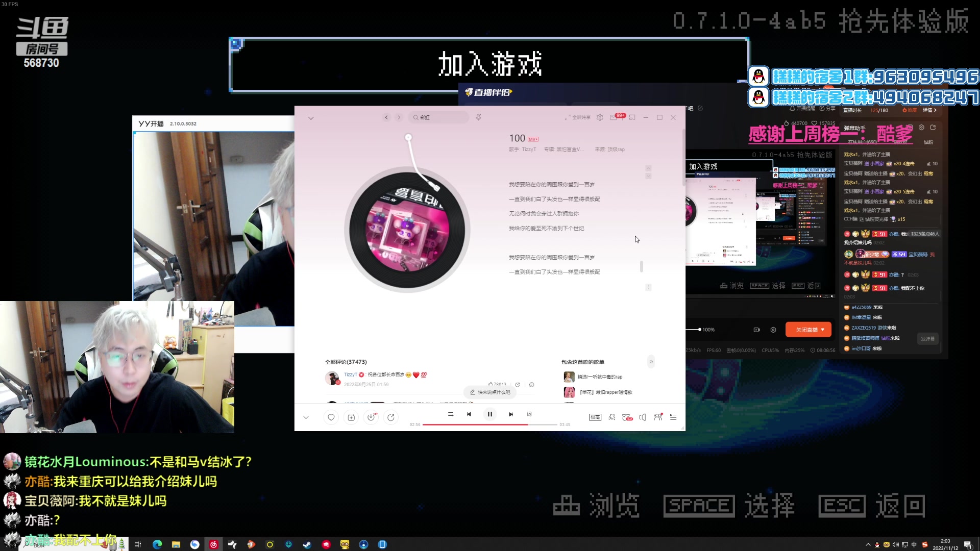
Task: Enter 全屏纯享 fullscreen mode
Action: (x=578, y=117)
